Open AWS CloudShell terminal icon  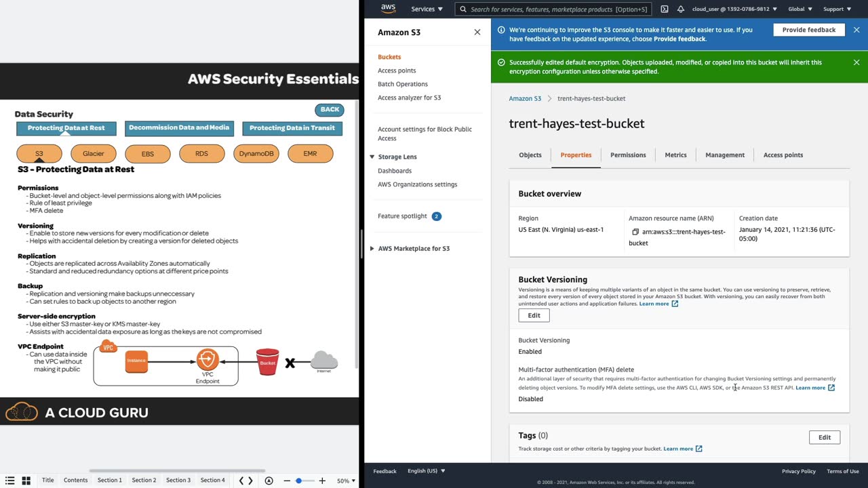click(665, 9)
